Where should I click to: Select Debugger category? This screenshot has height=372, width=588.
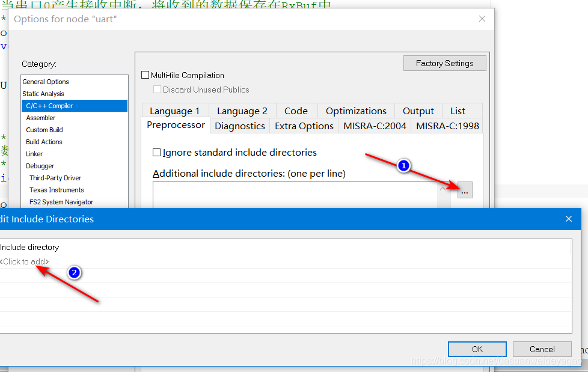tap(74, 166)
